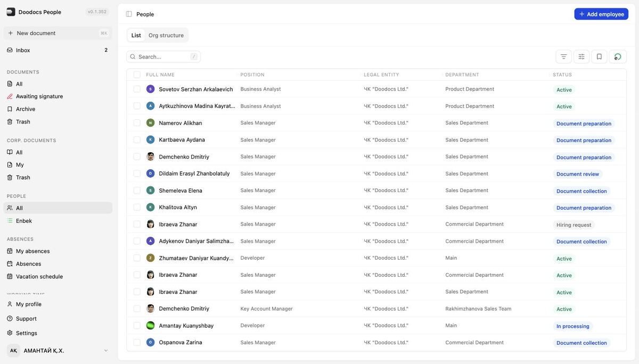Check the Kartbaeva Aydana row checkbox
The width and height of the screenshot is (639, 364).
tap(137, 139)
